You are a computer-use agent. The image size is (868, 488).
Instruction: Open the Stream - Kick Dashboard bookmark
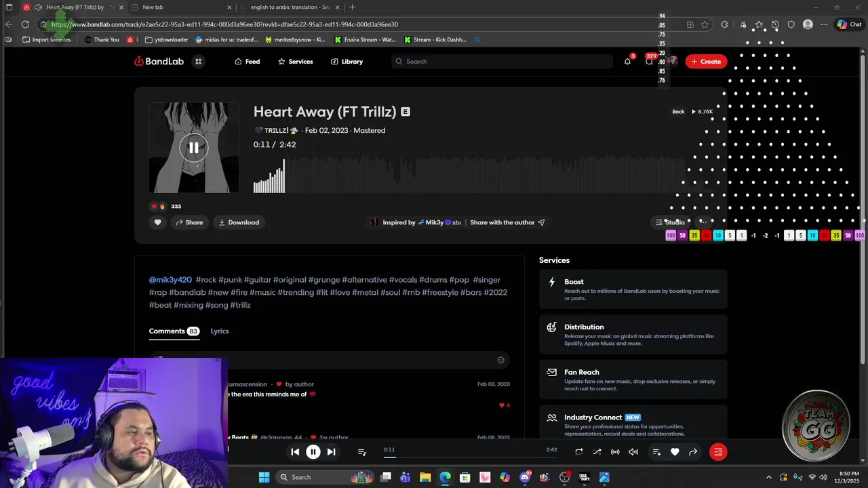click(435, 39)
